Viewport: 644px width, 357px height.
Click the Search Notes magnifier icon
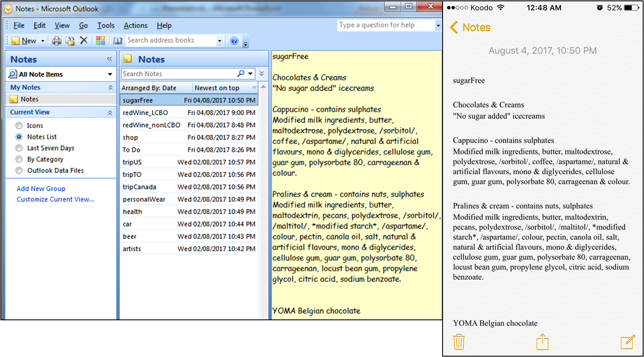click(x=241, y=73)
